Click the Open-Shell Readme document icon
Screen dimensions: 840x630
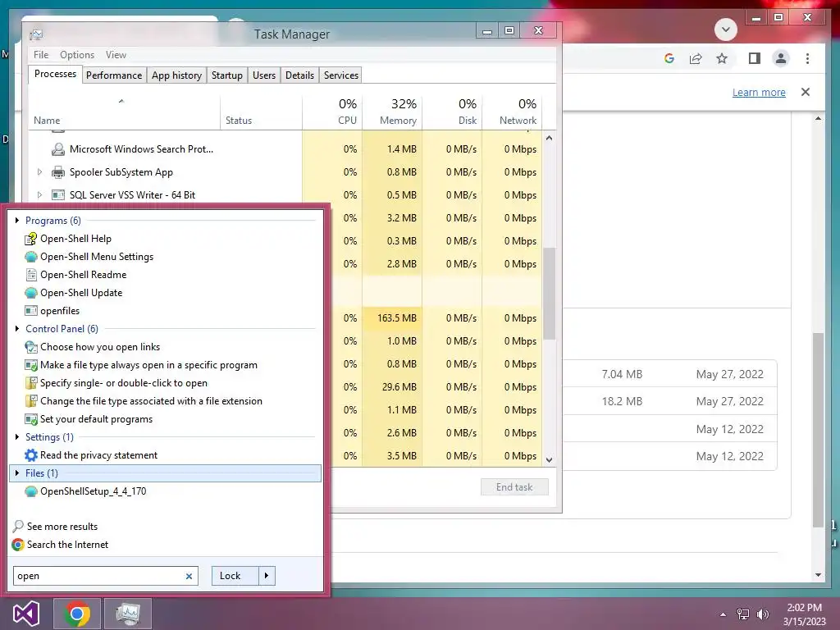pos(31,275)
